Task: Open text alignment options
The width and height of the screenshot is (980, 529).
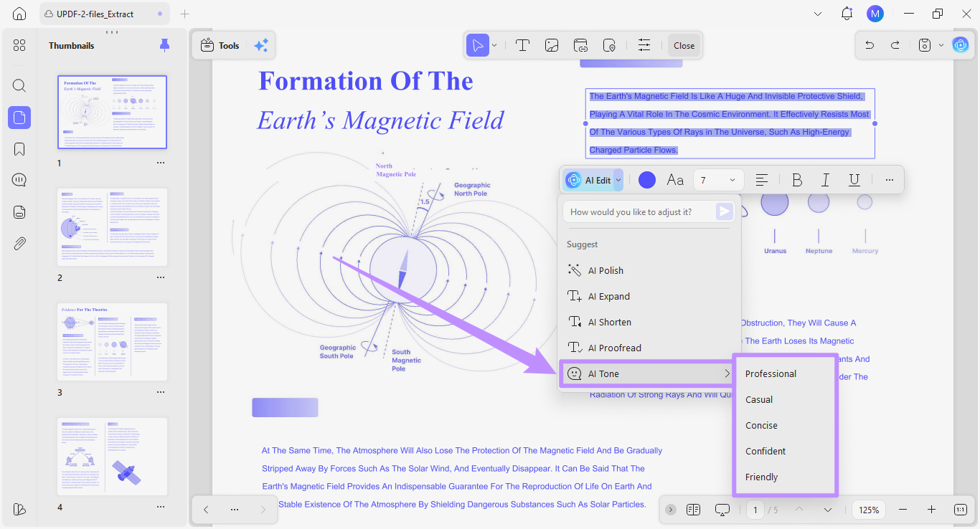Action: tap(762, 180)
